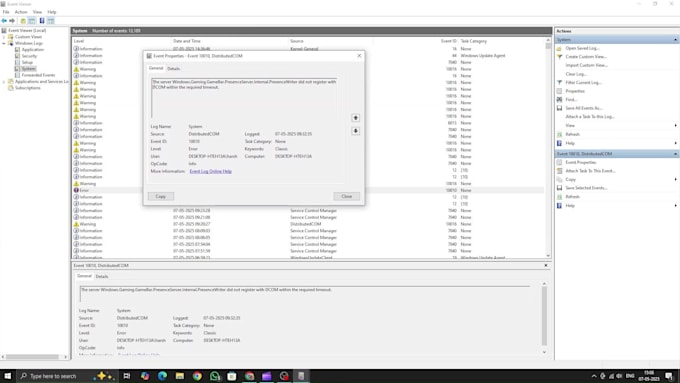Collapse the Event 10010 actions section

point(675,154)
